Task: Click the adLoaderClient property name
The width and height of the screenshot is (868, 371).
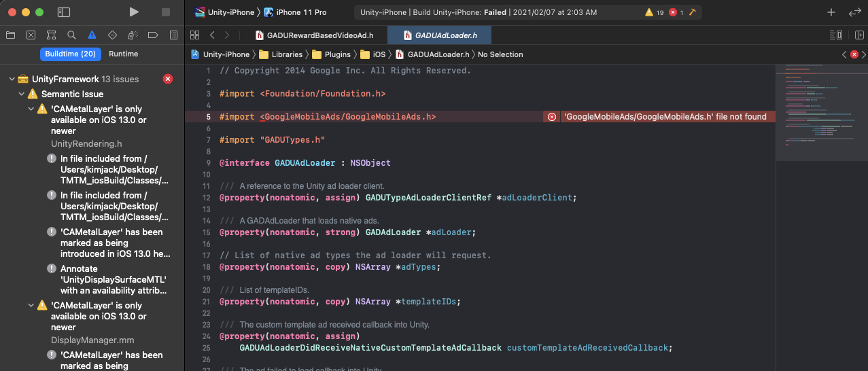Action: 538,198
